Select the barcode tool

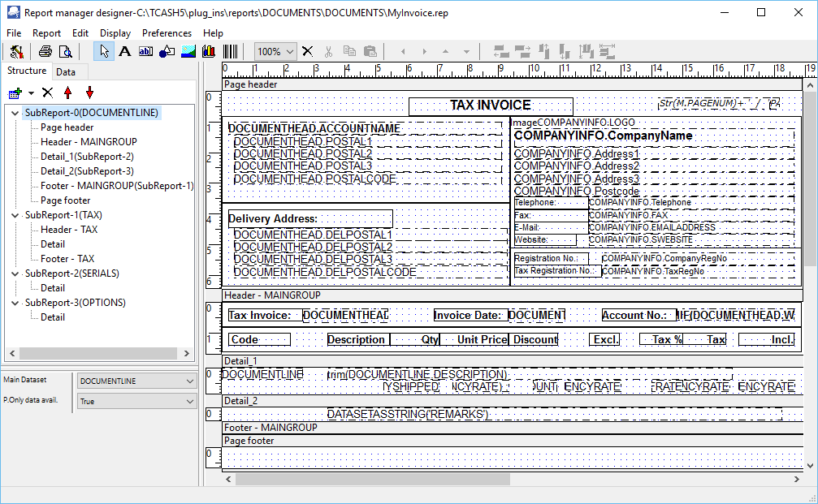click(230, 52)
